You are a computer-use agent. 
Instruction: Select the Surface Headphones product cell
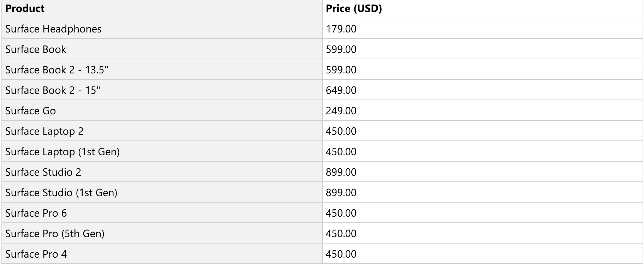click(162, 29)
